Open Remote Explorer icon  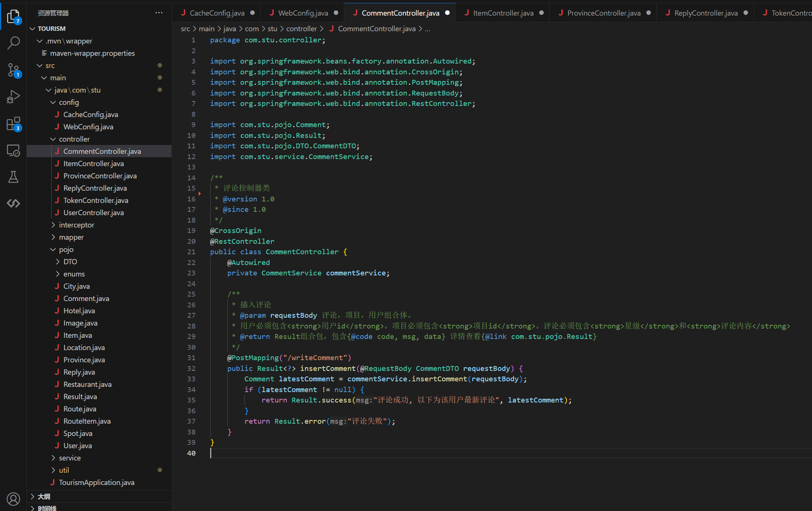click(x=13, y=151)
